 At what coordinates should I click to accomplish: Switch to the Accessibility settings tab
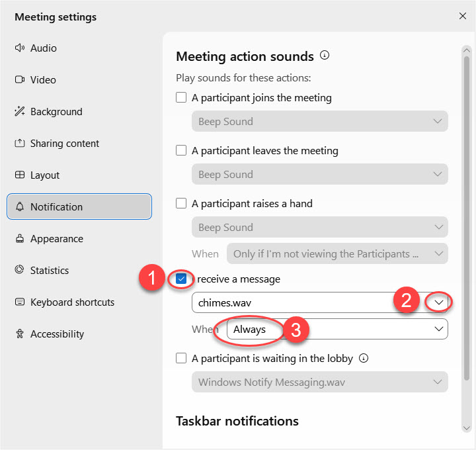click(57, 334)
